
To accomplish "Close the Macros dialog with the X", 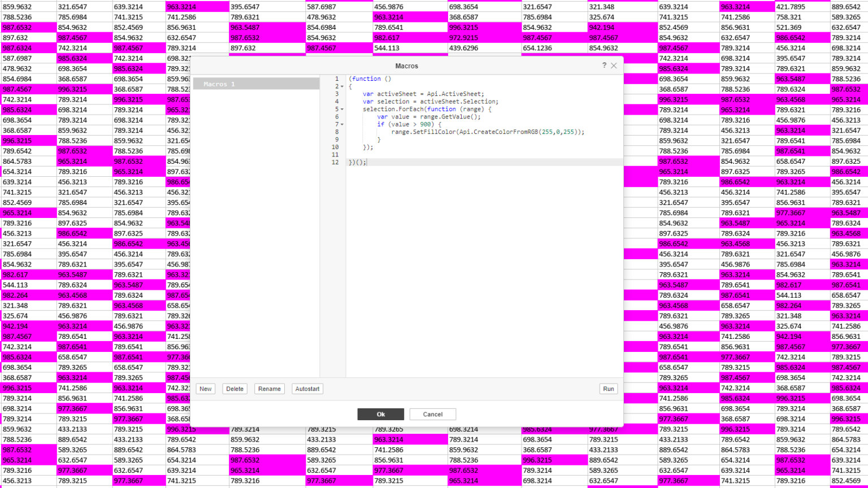I will (x=615, y=66).
